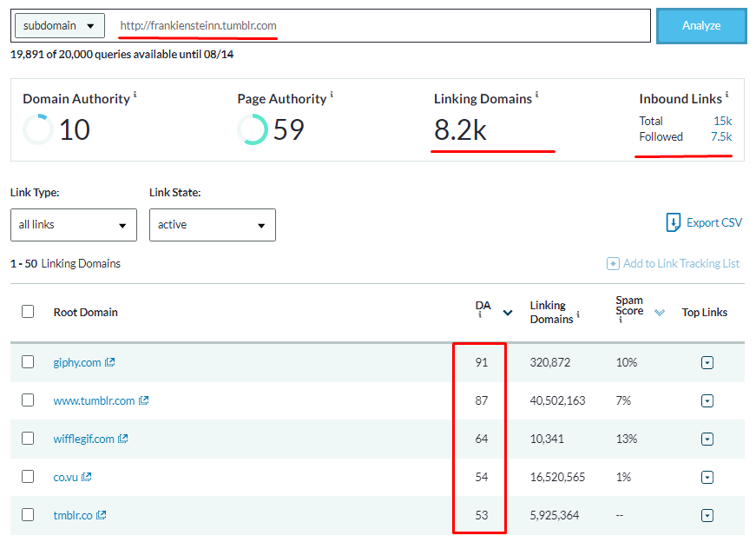Check the www.tumblr.com row checkbox
This screenshot has height=542, width=756.
pos(28,400)
